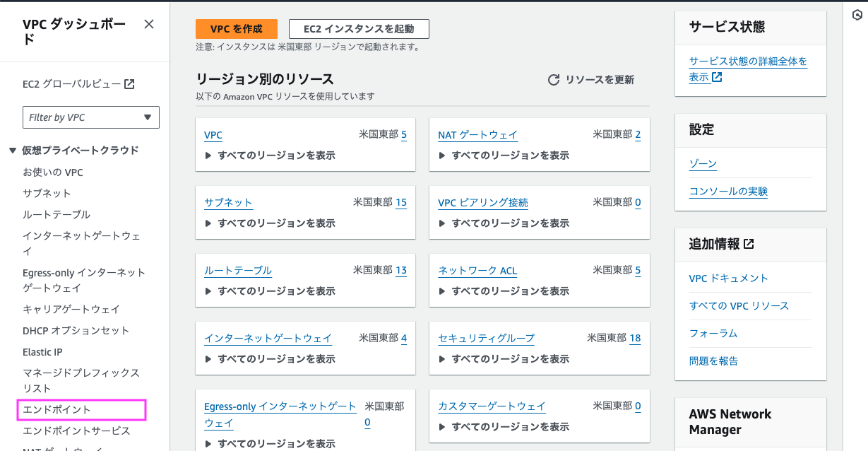Click セキュリティグループ count 18
This screenshot has width=868, height=451.
click(635, 338)
